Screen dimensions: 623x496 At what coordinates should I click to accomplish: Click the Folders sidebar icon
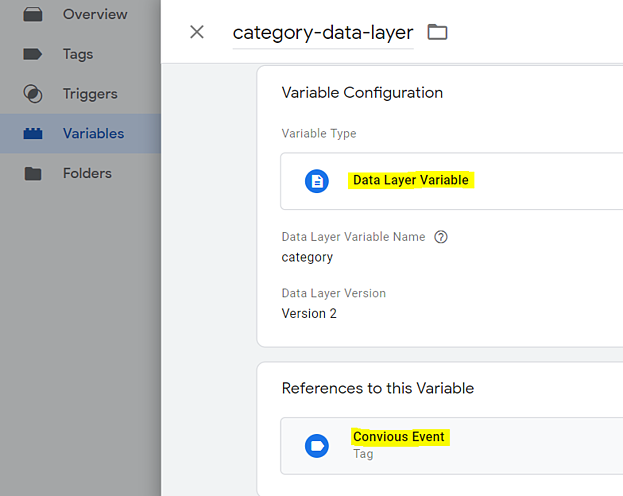click(x=33, y=173)
